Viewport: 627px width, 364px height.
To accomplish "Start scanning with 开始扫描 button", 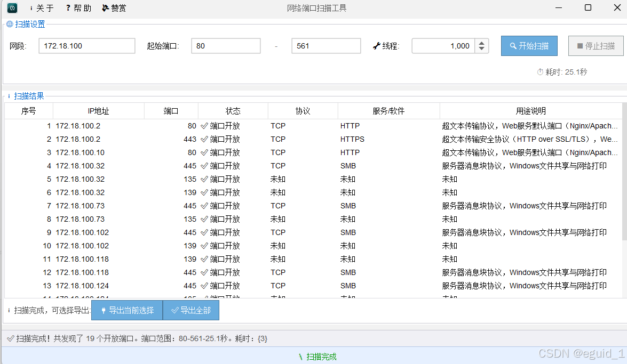I will pyautogui.click(x=529, y=46).
